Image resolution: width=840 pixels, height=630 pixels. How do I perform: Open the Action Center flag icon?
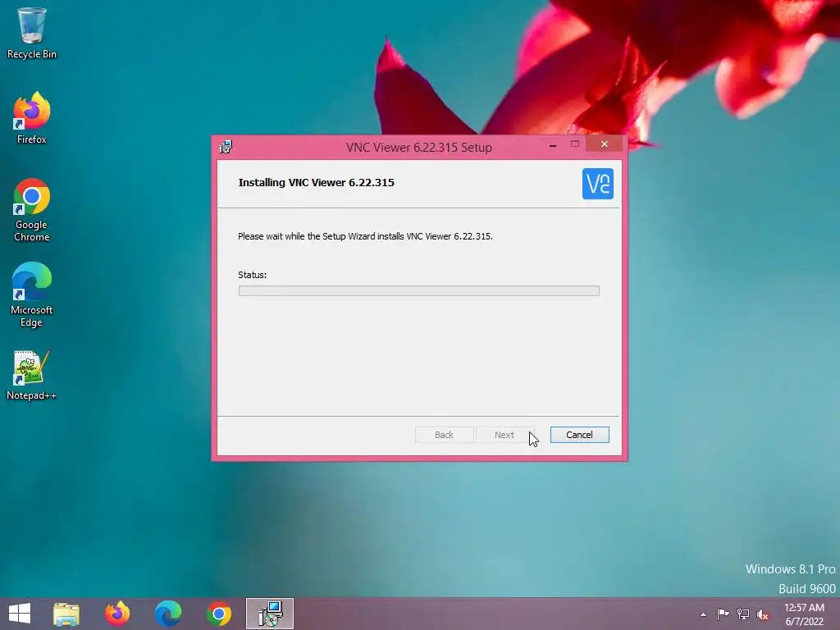pos(723,614)
